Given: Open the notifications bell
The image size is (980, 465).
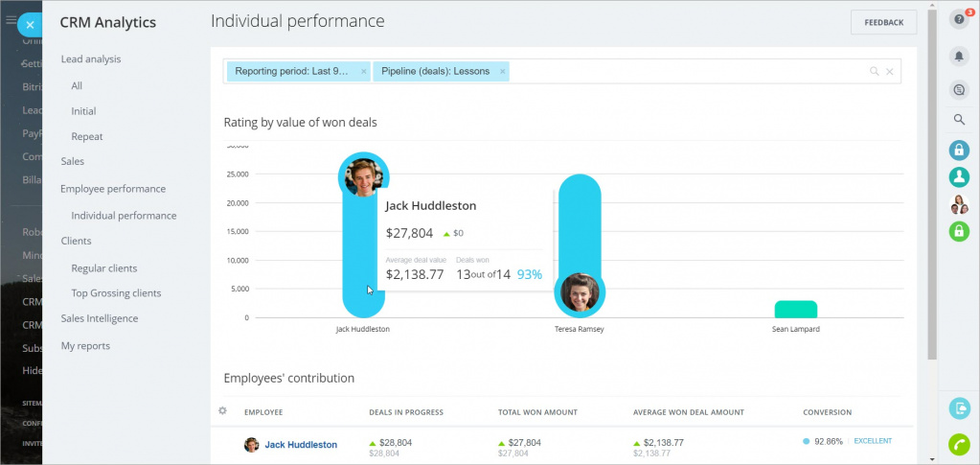Looking at the screenshot, I should click(959, 57).
